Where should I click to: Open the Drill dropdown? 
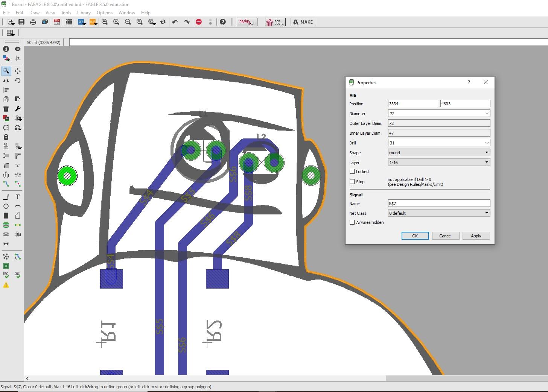coord(487,143)
